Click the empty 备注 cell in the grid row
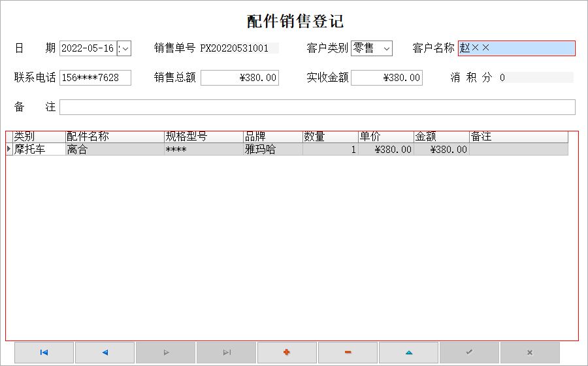This screenshot has width=588, height=366. (x=519, y=149)
